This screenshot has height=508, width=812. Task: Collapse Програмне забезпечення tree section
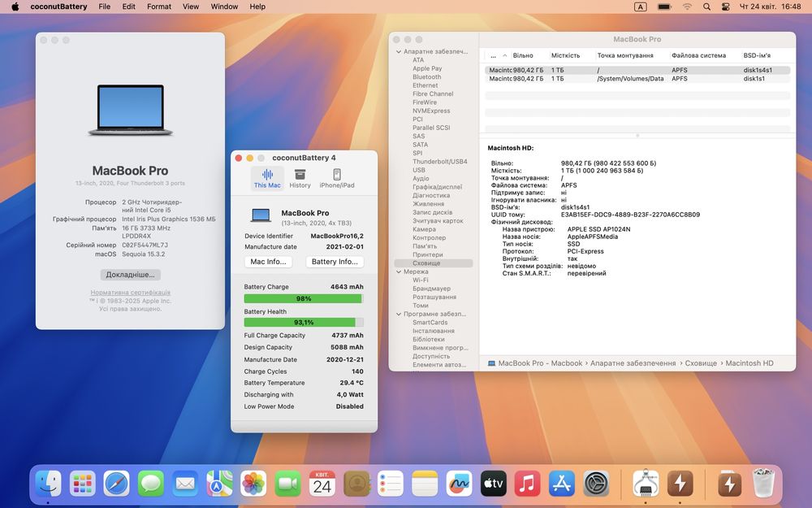(399, 314)
